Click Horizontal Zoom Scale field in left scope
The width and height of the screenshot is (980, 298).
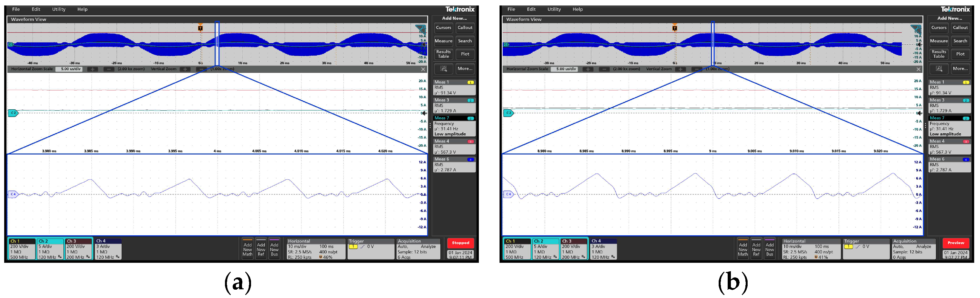[71, 69]
